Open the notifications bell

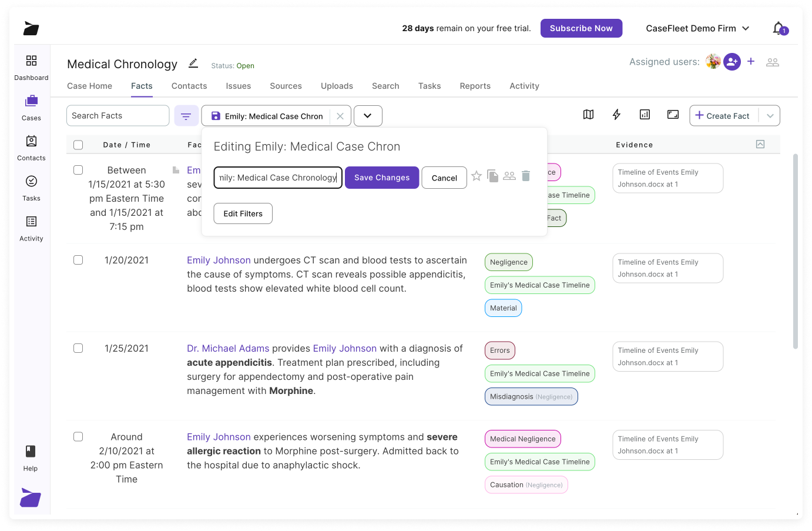tap(779, 28)
